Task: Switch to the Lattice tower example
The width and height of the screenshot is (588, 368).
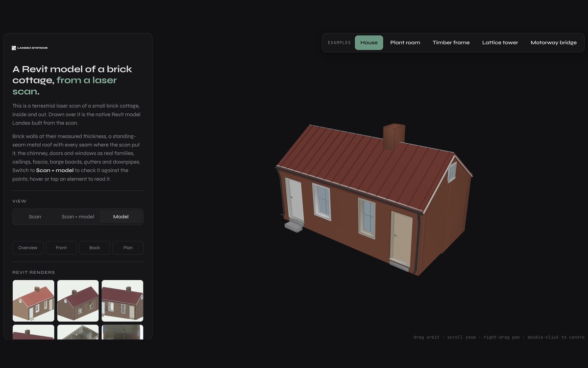Action: coord(500,43)
